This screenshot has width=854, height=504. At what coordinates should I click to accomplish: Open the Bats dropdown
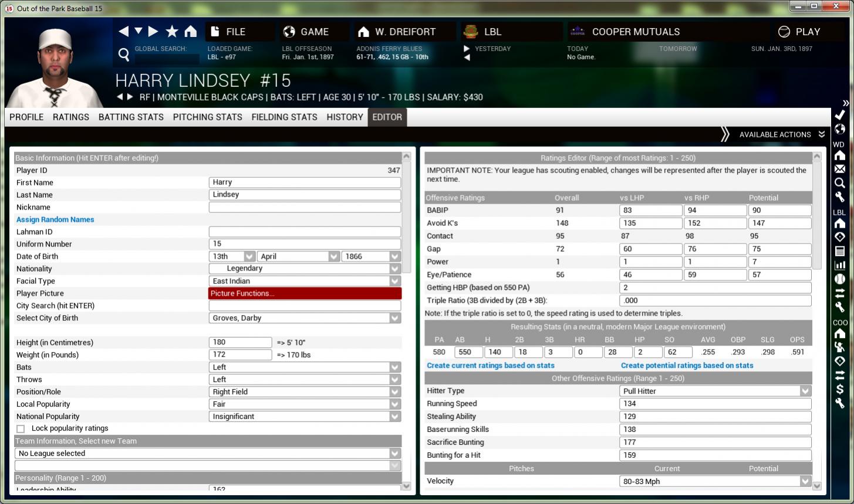[x=305, y=367]
